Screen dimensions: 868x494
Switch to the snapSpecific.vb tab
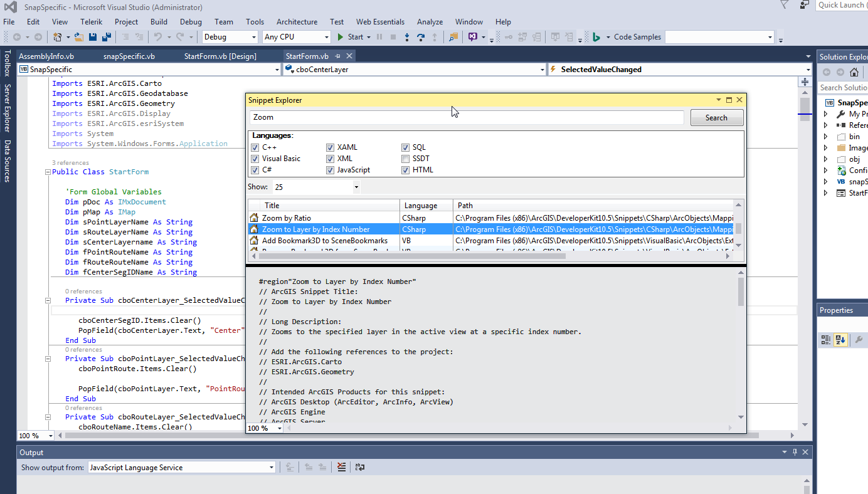(129, 56)
